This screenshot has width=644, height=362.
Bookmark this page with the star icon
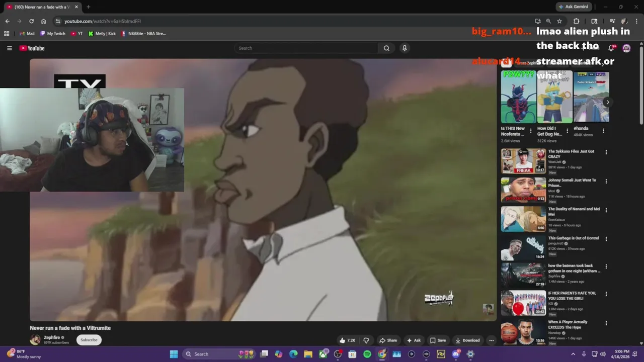[x=559, y=21]
